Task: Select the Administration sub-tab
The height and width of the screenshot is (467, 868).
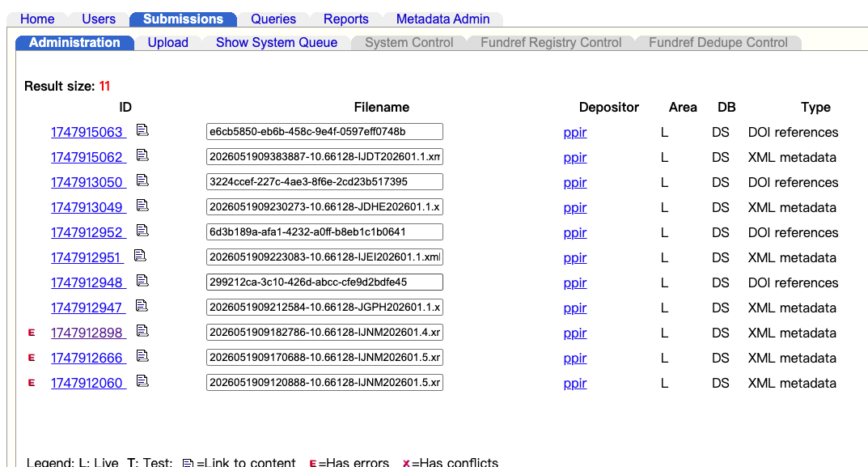Action: [74, 43]
